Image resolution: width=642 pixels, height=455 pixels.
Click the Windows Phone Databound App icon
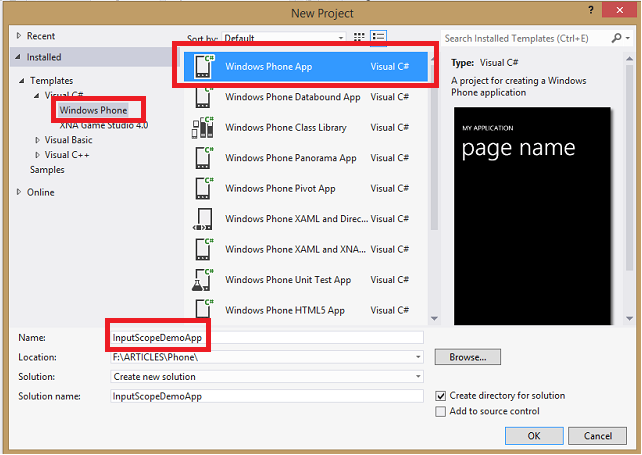[x=203, y=97]
